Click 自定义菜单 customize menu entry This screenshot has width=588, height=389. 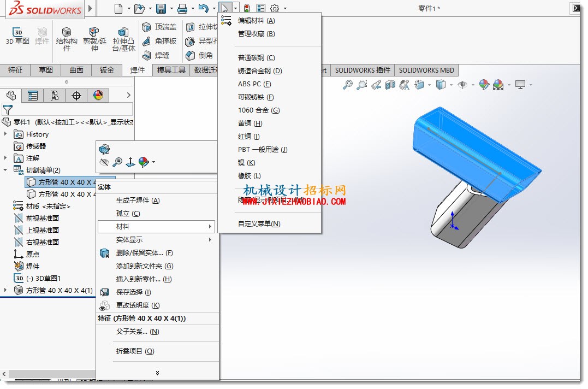[259, 224]
